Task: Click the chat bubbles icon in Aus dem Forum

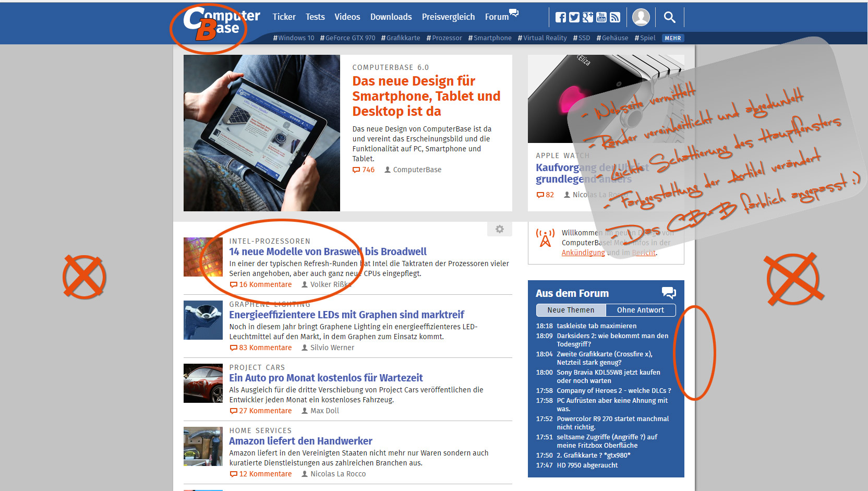Action: click(x=669, y=293)
